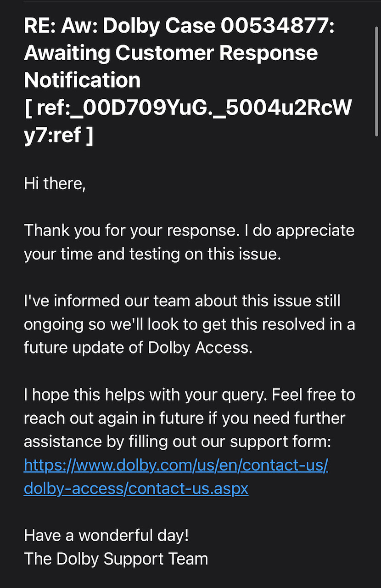Image resolution: width=381 pixels, height=588 pixels.
Task: Click the "dolby-access/contact-us.aspx" link line
Action: [136, 488]
